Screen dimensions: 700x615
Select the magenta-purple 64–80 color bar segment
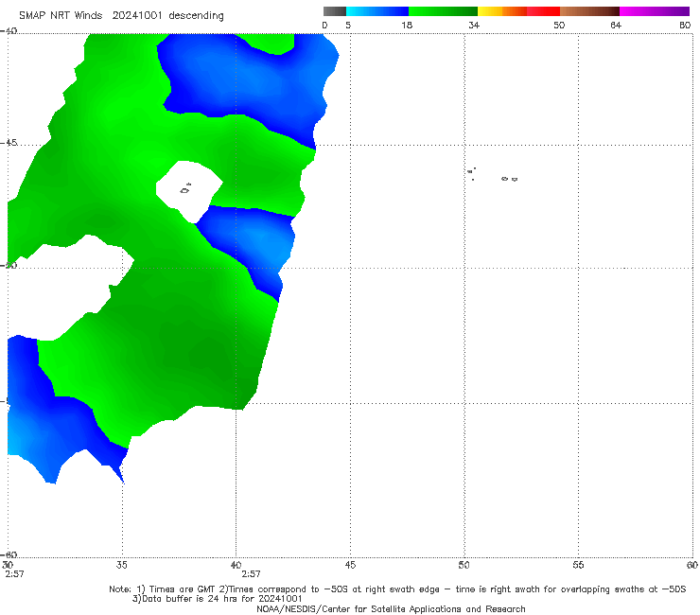pos(655,11)
